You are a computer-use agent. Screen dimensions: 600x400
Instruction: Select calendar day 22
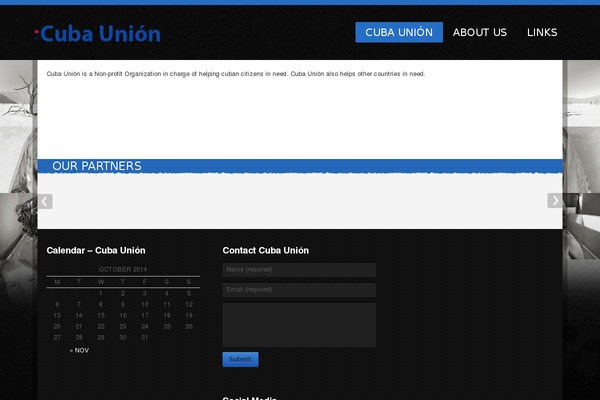click(x=101, y=327)
